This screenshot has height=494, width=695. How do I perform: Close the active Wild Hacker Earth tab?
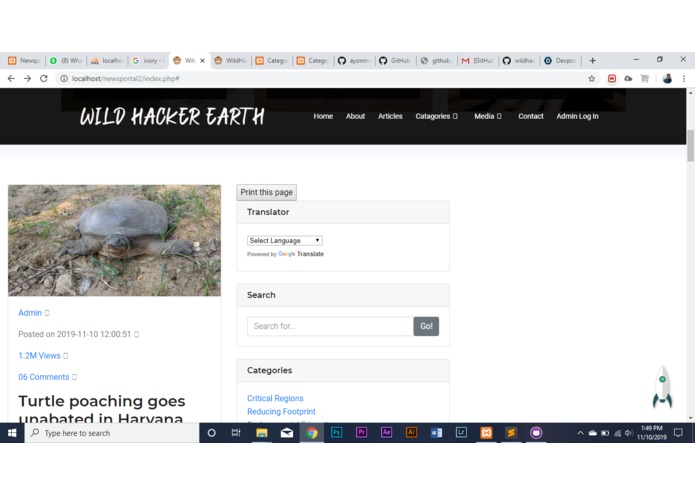pyautogui.click(x=203, y=61)
